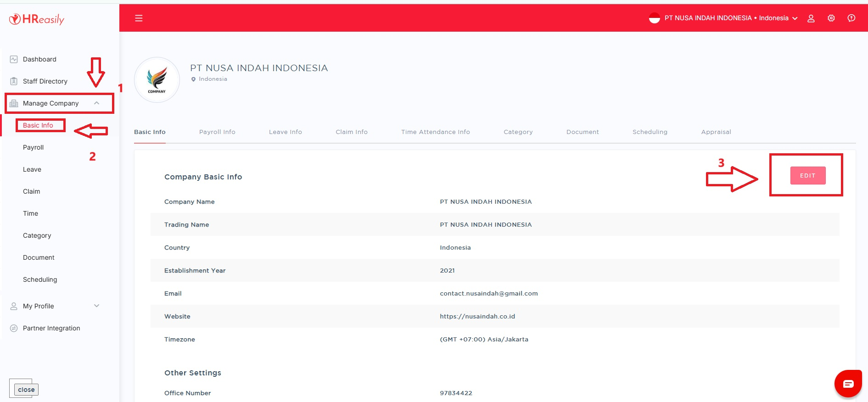This screenshot has height=402, width=868.
Task: Select Category in sidebar
Action: click(x=37, y=235)
